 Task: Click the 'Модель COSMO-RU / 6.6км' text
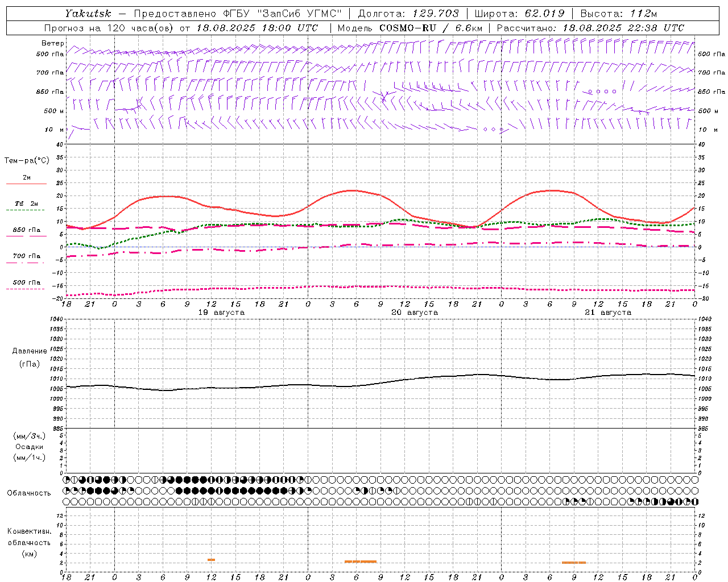tap(410, 28)
